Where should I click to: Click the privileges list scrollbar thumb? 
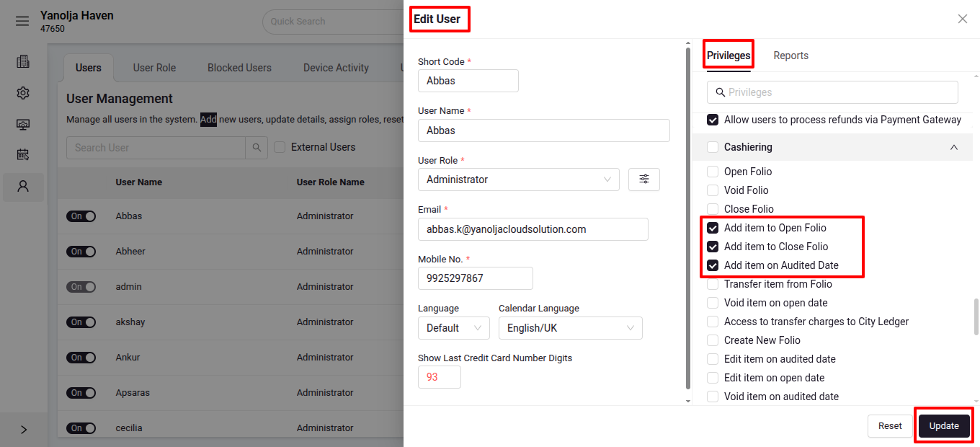pos(976,317)
